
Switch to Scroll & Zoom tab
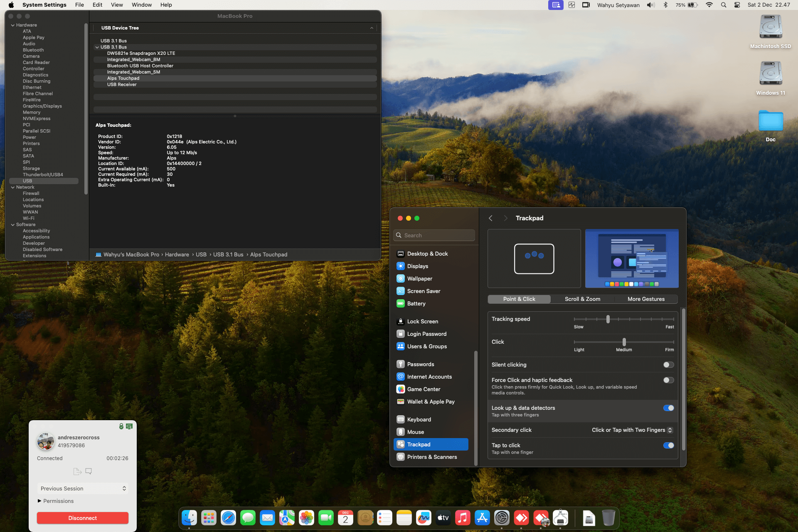click(582, 299)
